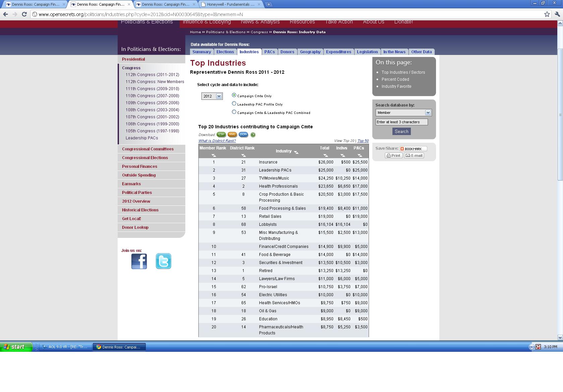Viewport: 563px width, 392px height.
Task: Open Influence & Lobbying menu
Action: 207,22
